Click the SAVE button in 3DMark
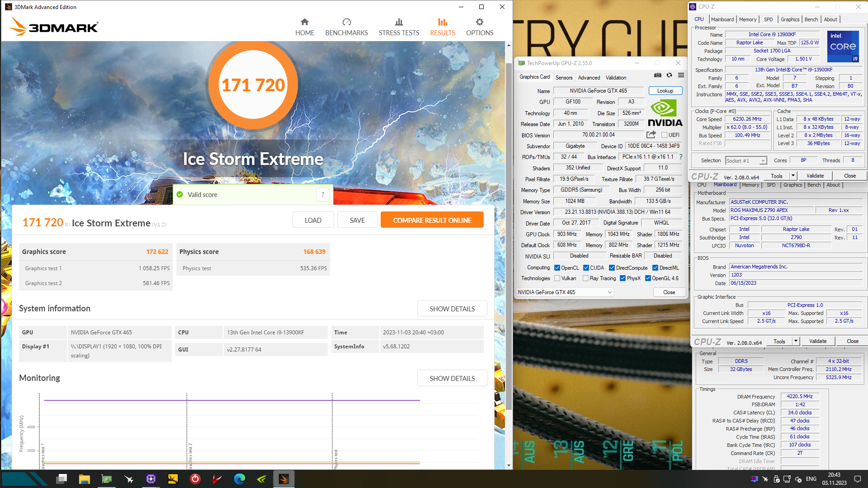868x488 pixels. [357, 220]
